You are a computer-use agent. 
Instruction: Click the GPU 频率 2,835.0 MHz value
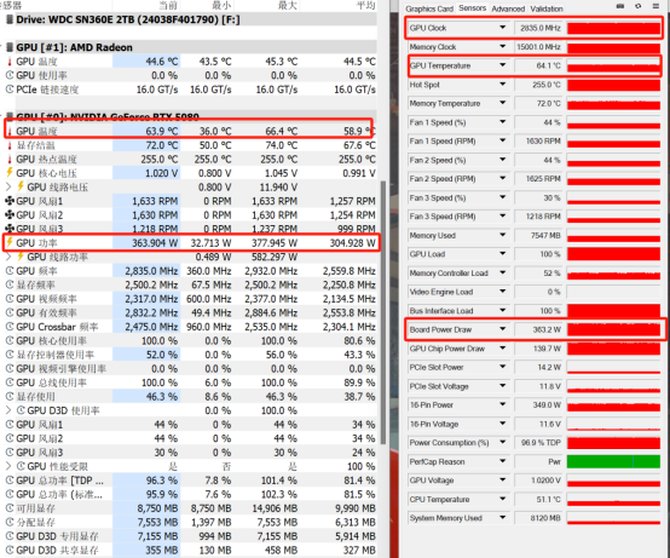pos(151,271)
